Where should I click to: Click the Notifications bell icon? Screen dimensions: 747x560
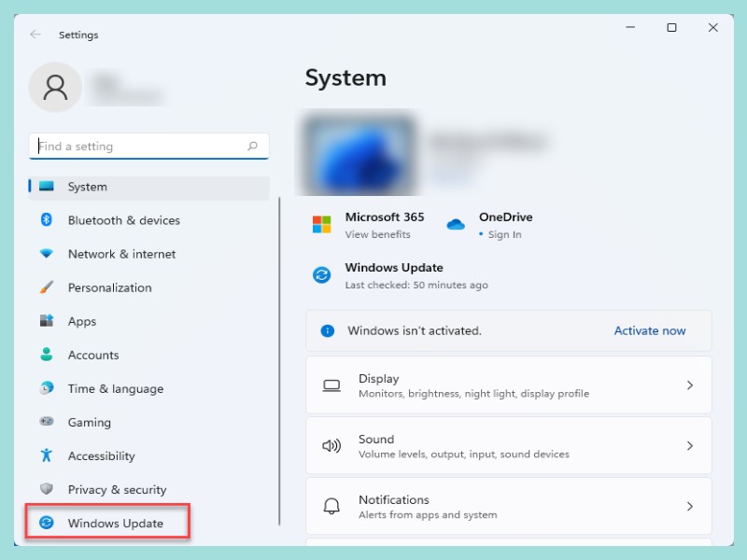[331, 506]
